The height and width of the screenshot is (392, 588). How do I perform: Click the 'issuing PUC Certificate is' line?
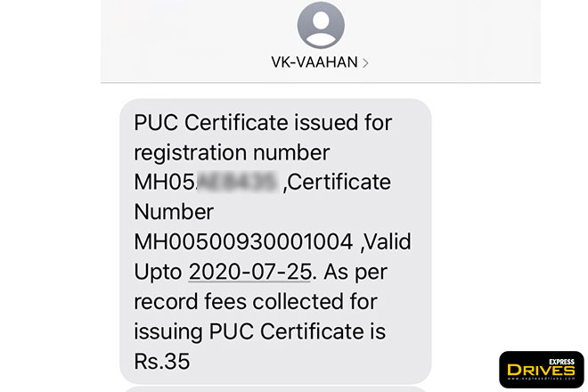point(260,331)
